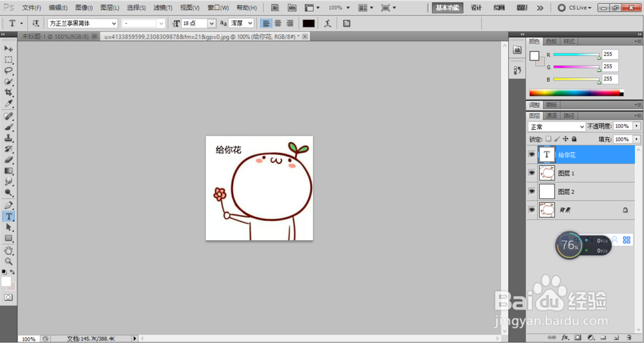The width and height of the screenshot is (644, 343).
Task: Select the Dodge tool
Action: (x=8, y=192)
